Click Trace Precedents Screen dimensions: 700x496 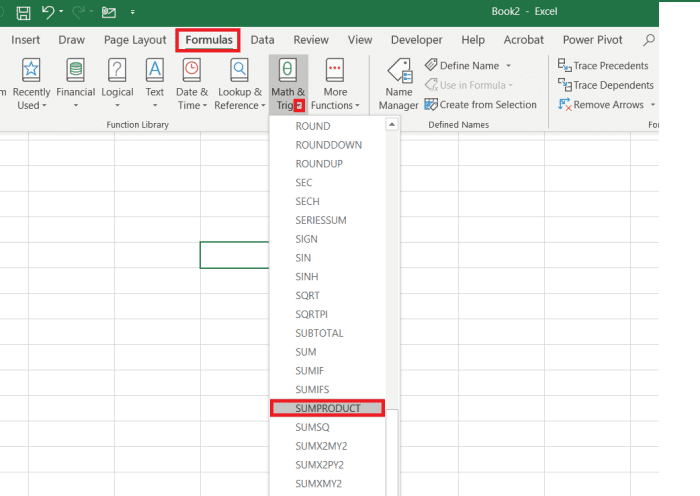pos(603,66)
